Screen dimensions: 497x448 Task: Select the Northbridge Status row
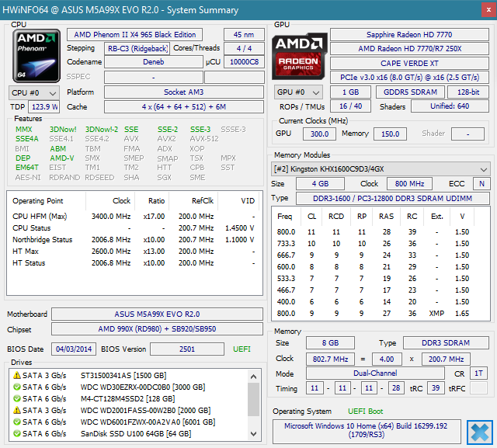point(134,240)
